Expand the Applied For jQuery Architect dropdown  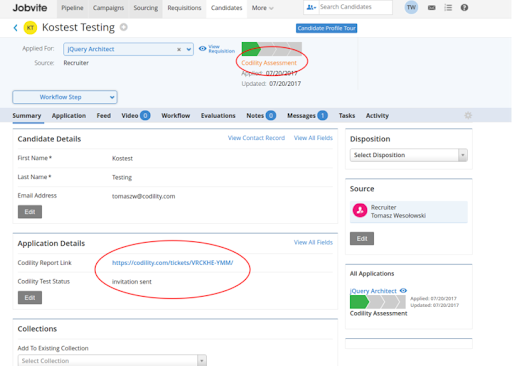coord(189,49)
